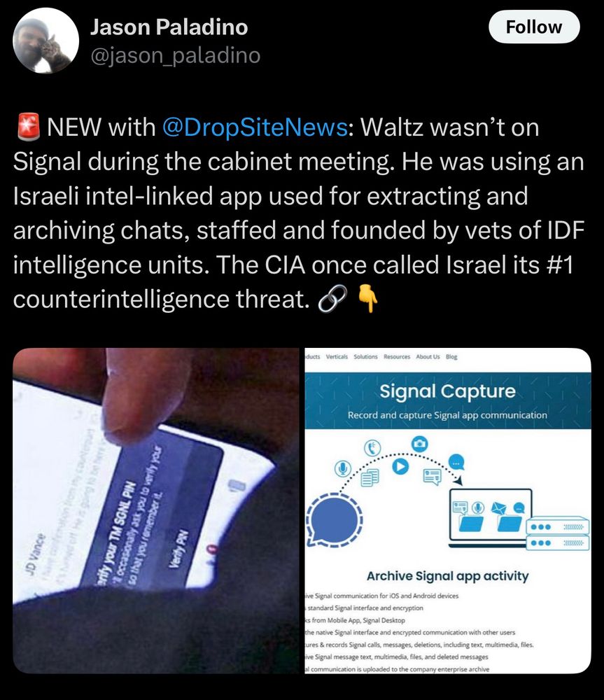
Task: Open the @jason_paladino handle
Action: point(175,55)
